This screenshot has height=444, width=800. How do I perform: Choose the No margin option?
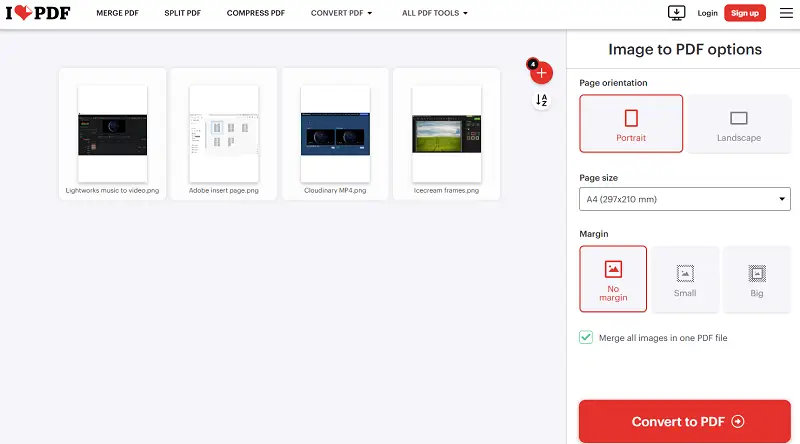click(613, 279)
